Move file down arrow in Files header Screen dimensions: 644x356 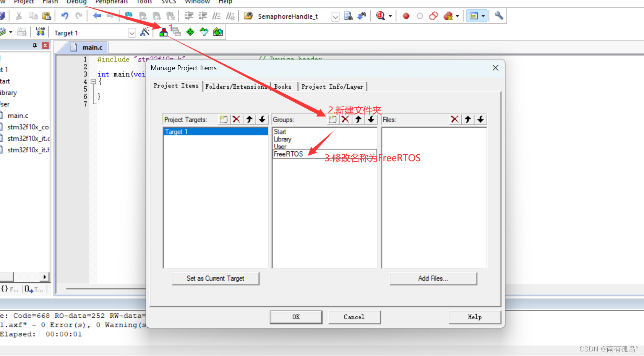tap(480, 120)
